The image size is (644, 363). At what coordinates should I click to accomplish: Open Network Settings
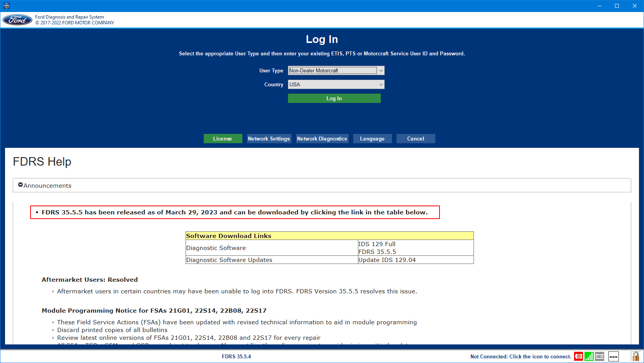click(x=269, y=139)
